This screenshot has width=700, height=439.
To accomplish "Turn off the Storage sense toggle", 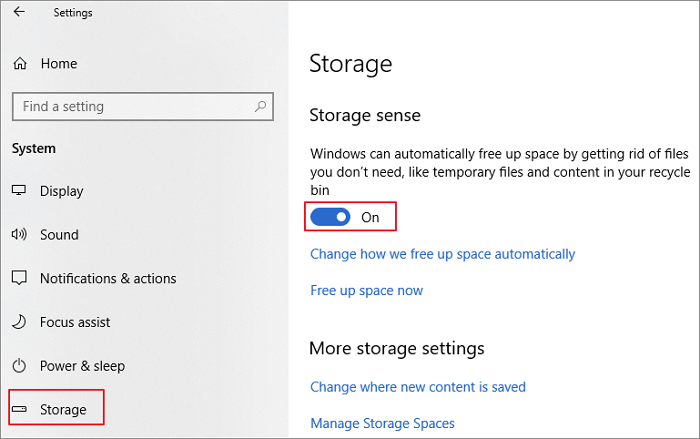I will point(330,216).
